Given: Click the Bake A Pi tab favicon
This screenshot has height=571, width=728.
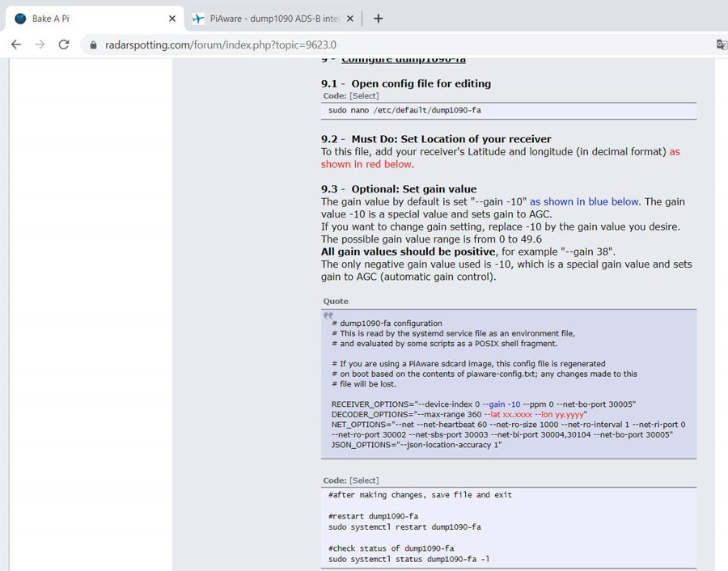Looking at the screenshot, I should pos(20,19).
